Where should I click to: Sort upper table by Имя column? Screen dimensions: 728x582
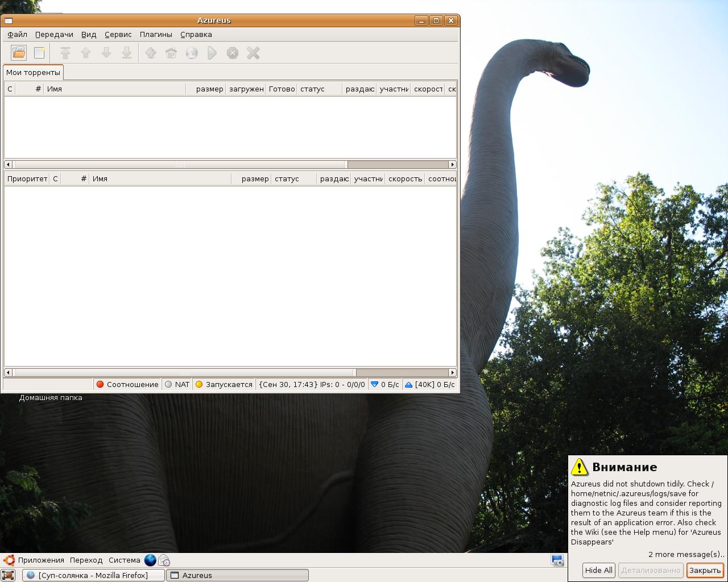(115, 89)
